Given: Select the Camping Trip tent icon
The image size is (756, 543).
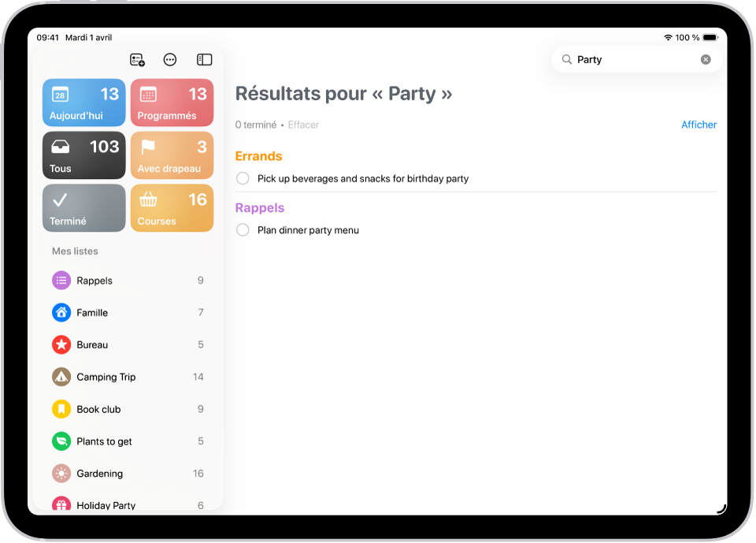Looking at the screenshot, I should 61,377.
